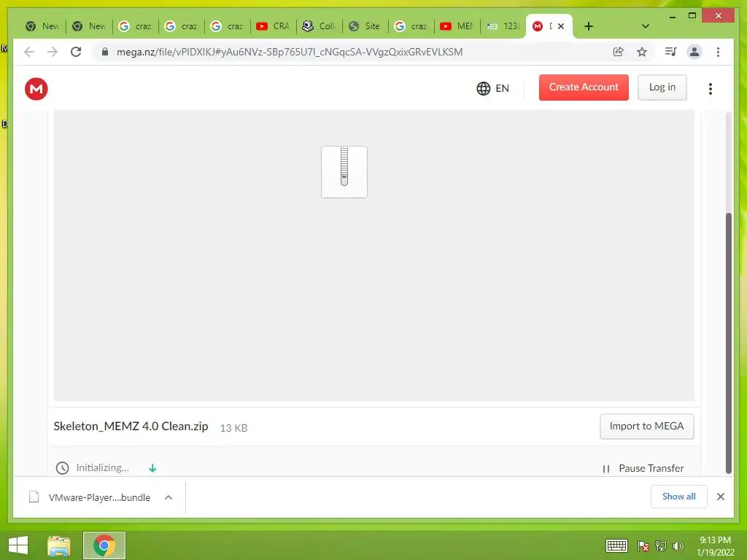Switch to the Coll tab
The height and width of the screenshot is (560, 747).
320,26
